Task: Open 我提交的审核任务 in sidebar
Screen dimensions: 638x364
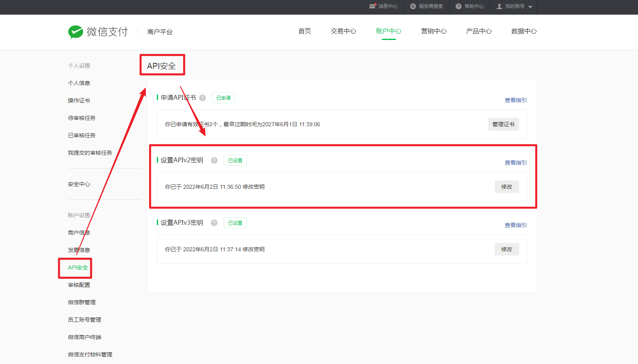Action: (x=90, y=153)
